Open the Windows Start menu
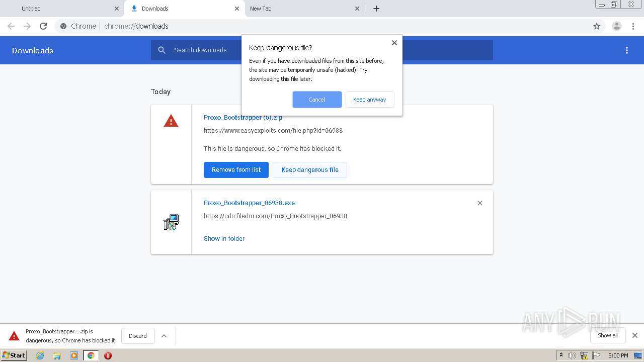 click(x=14, y=355)
